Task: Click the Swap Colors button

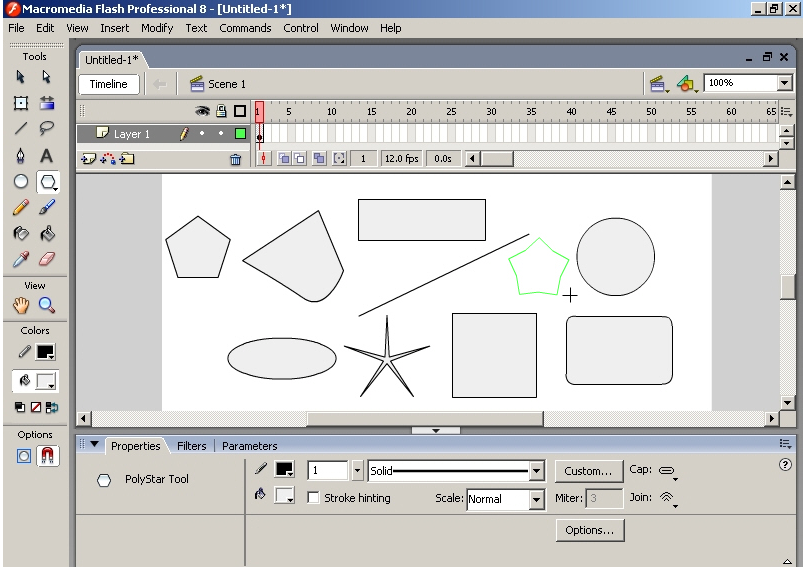Action: tap(52, 408)
